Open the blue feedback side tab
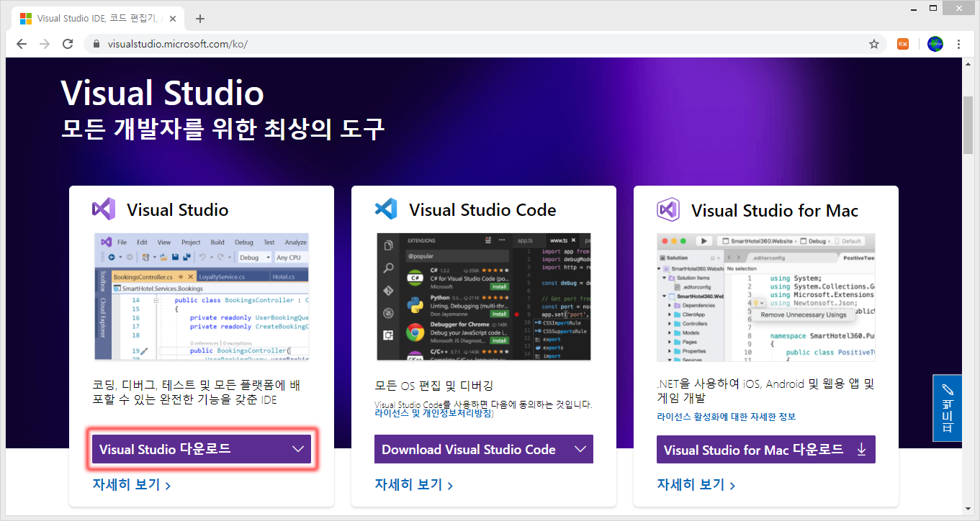This screenshot has width=980, height=521. pyautogui.click(x=947, y=408)
